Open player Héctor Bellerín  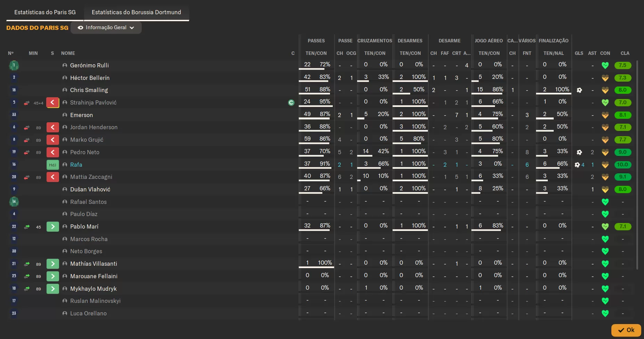click(x=90, y=78)
